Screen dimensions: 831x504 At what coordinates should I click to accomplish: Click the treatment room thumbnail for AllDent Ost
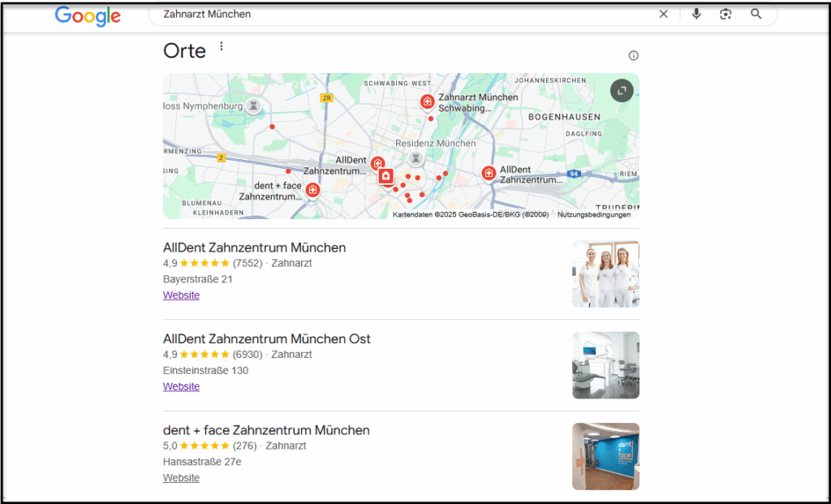tap(605, 365)
